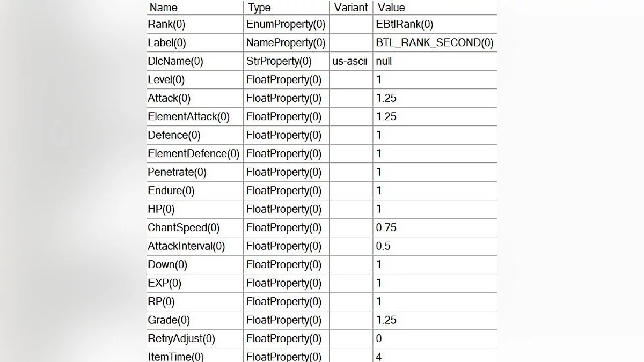Click the Name column header
The image size is (644, 362).
(163, 8)
